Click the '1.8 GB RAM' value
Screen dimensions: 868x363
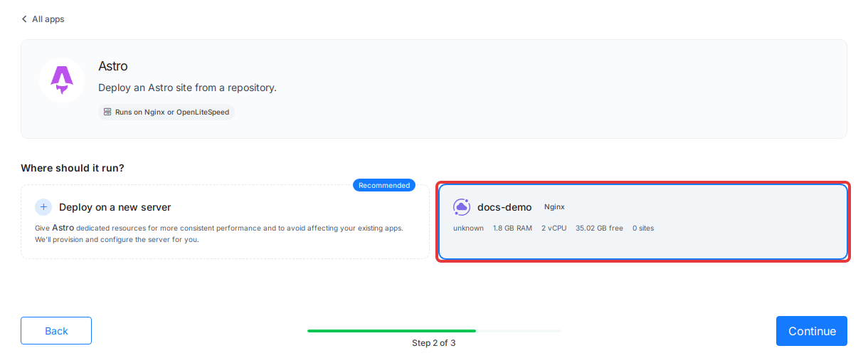[x=512, y=228]
